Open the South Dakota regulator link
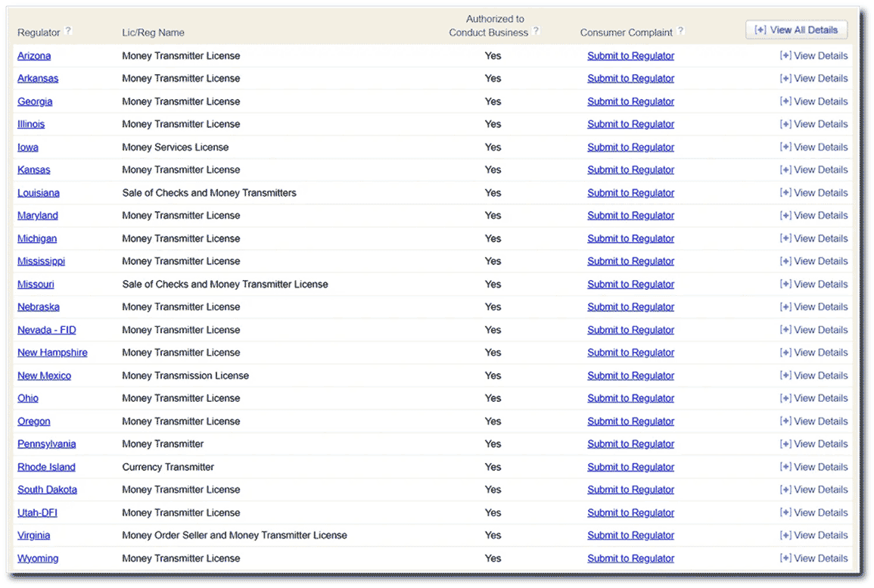874x588 pixels. tap(47, 490)
